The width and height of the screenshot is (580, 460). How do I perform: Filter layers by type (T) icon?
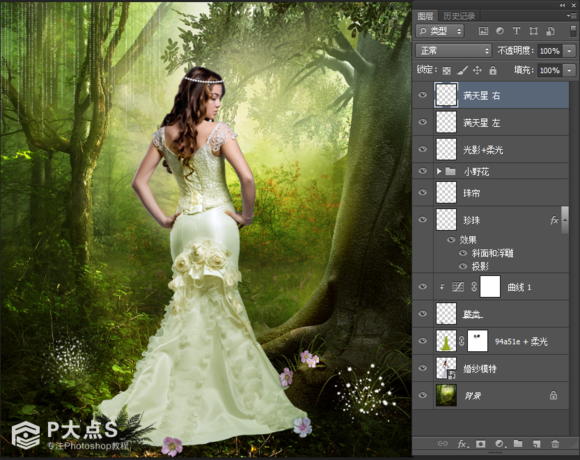[516, 31]
